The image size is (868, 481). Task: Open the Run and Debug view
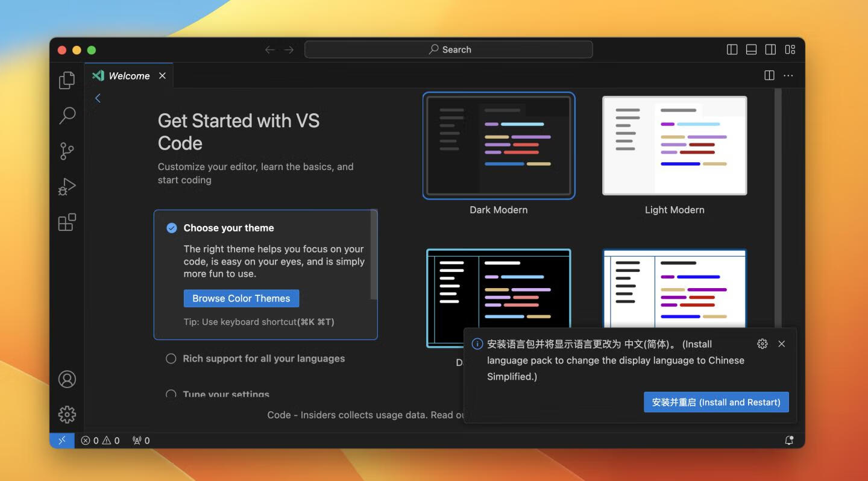point(66,186)
